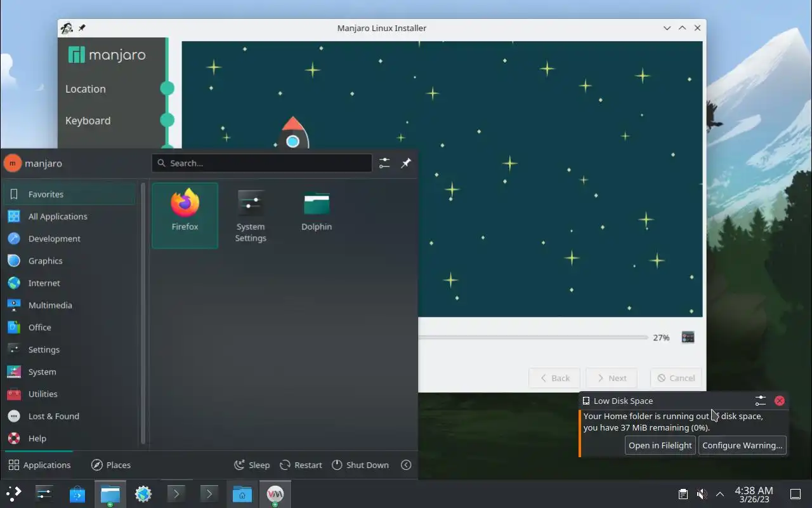Click the launcher category list scrollbar
The width and height of the screenshot is (812, 508).
(x=143, y=314)
